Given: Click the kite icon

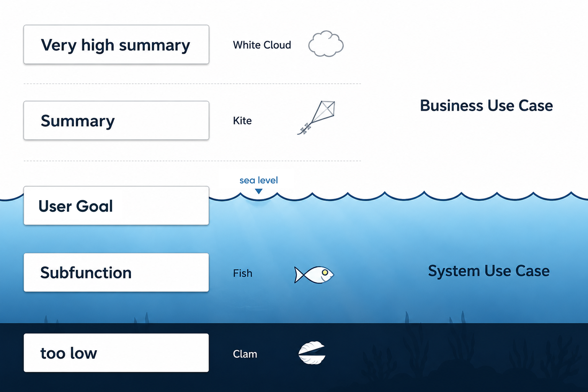Looking at the screenshot, I should click(316, 118).
